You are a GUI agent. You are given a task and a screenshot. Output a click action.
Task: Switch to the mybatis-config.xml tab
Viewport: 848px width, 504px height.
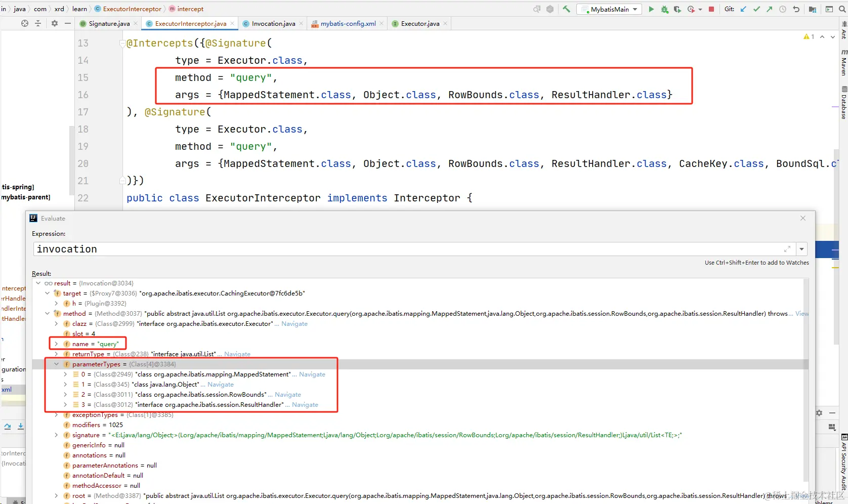pyautogui.click(x=348, y=24)
